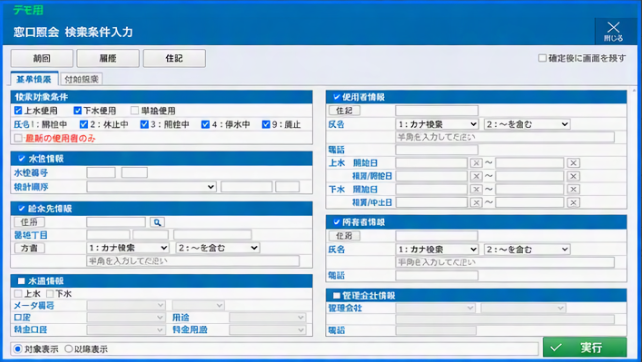Focus the 使用者情報 電話 input field
The image size is (642, 362).
click(437, 150)
